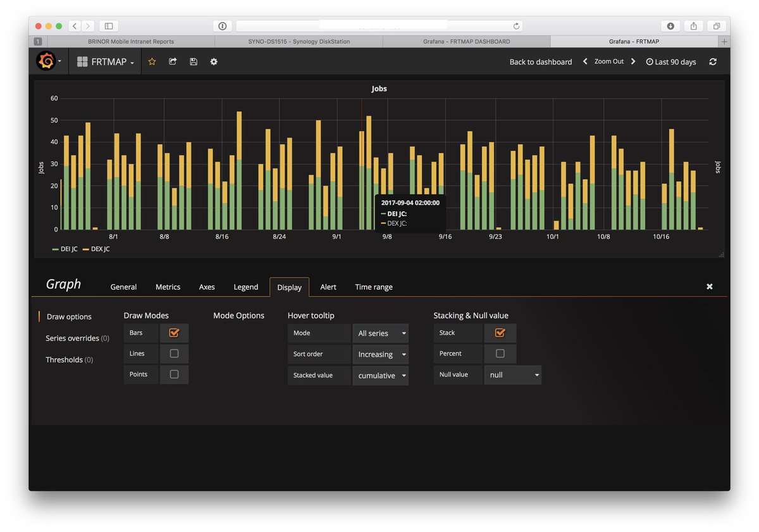
Task: Switch to Grafana - FRTMAP DASHBOARD tab
Action: click(466, 41)
